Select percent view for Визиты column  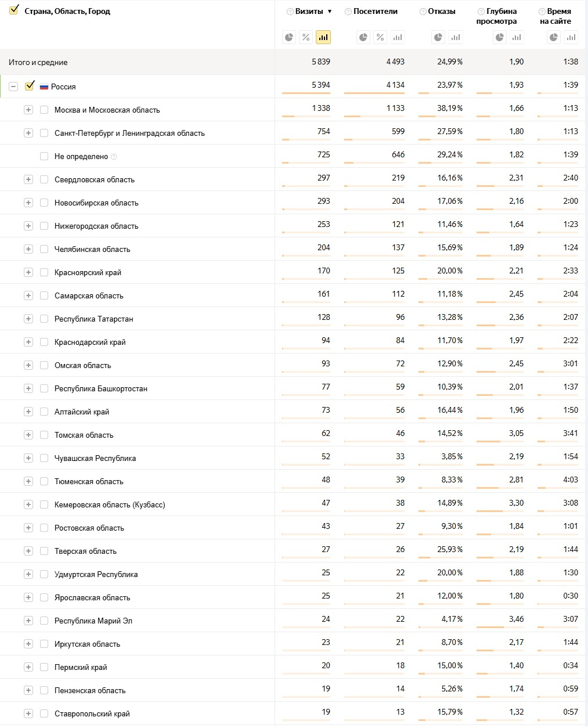click(306, 38)
